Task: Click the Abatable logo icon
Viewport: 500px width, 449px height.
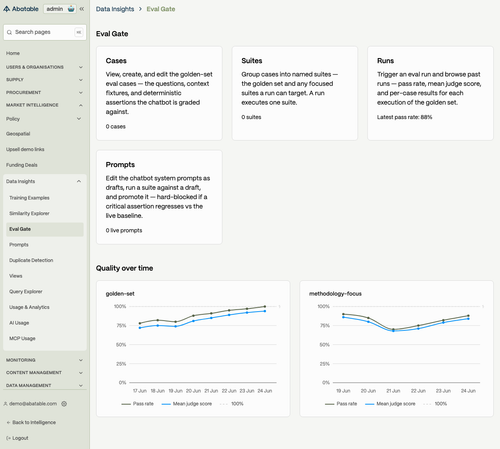Action: click(x=6, y=9)
